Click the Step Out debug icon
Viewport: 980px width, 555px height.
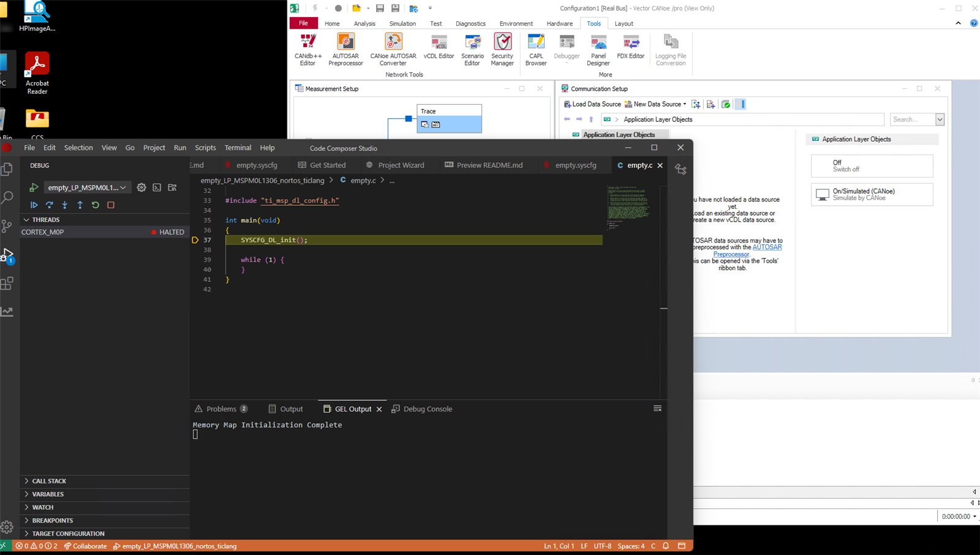click(x=80, y=205)
